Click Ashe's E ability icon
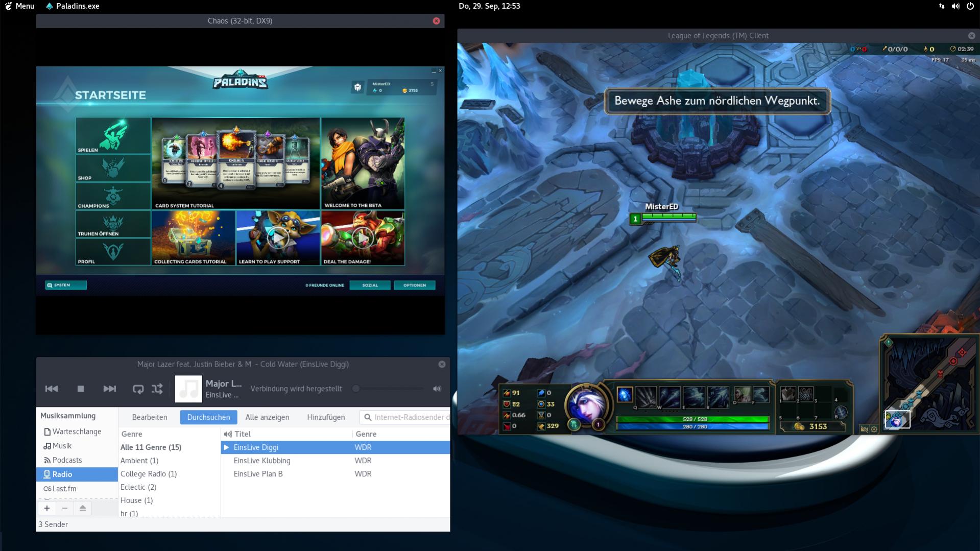Viewport: 980px width, 551px height. tap(694, 396)
